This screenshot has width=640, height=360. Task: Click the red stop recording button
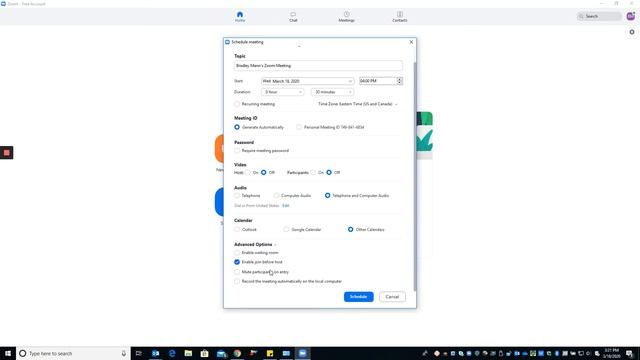(7, 153)
